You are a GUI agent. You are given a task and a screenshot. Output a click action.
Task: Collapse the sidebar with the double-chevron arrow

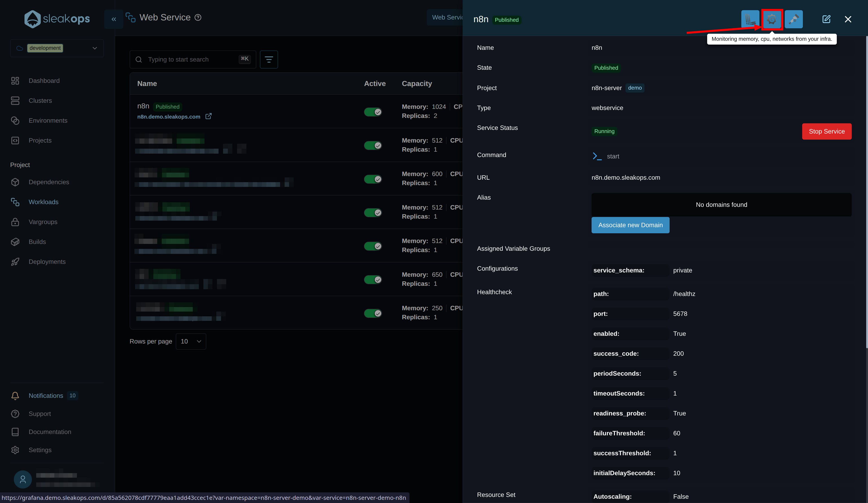coord(114,19)
